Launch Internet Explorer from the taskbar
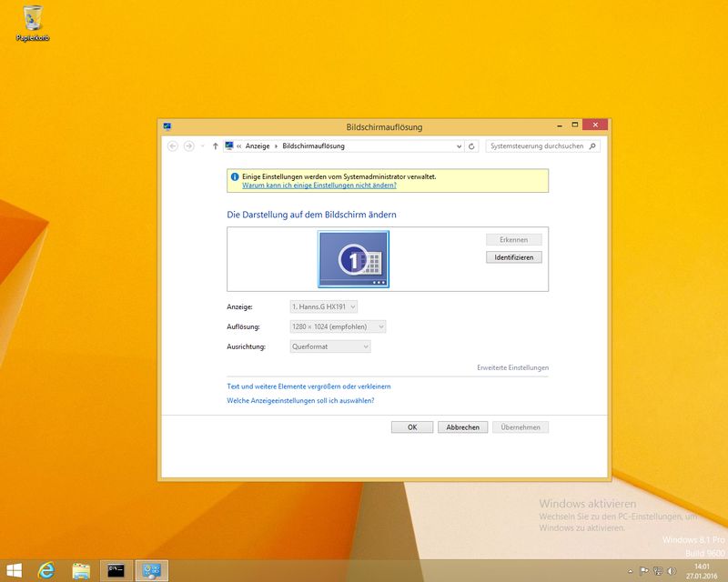 [46, 570]
